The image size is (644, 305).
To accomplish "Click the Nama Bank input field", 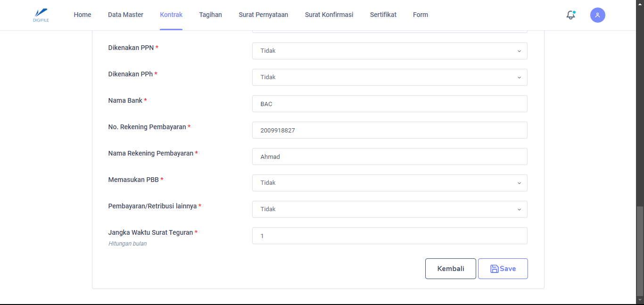I will (389, 104).
